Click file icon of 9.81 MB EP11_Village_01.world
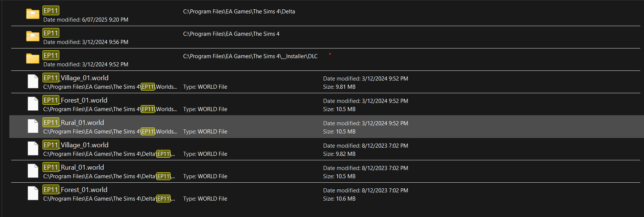The width and height of the screenshot is (644, 217). 33,82
